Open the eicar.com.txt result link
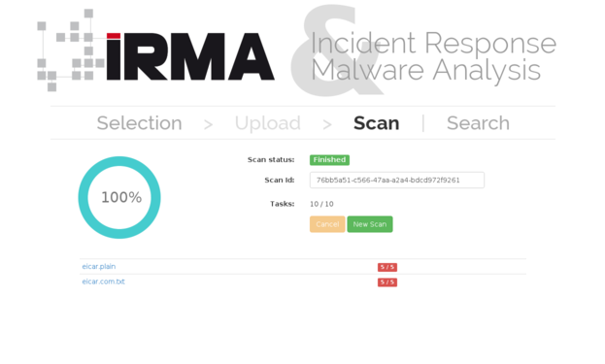The width and height of the screenshot is (605, 364). 103,281
